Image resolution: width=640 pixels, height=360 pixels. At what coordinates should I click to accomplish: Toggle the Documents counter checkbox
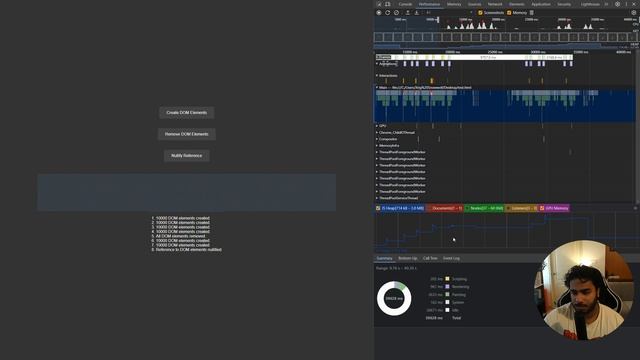429,208
